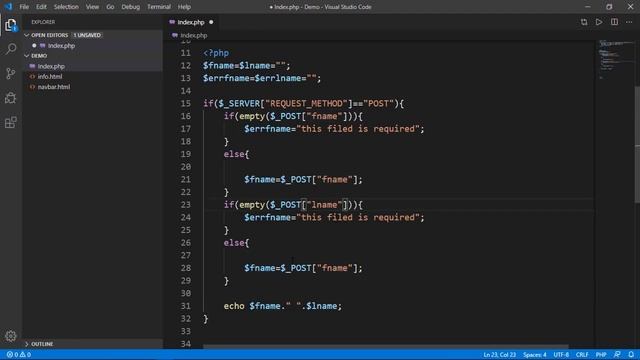
Task: Click "1 UNSAVED" badge in Open Editors
Action: click(87, 35)
